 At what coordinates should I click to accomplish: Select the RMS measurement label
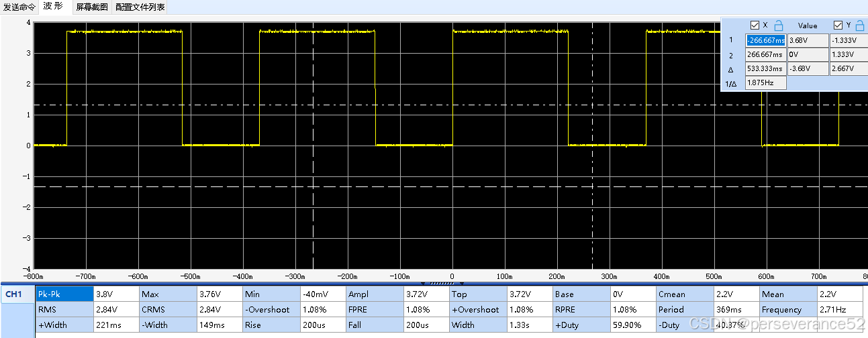coord(64,309)
